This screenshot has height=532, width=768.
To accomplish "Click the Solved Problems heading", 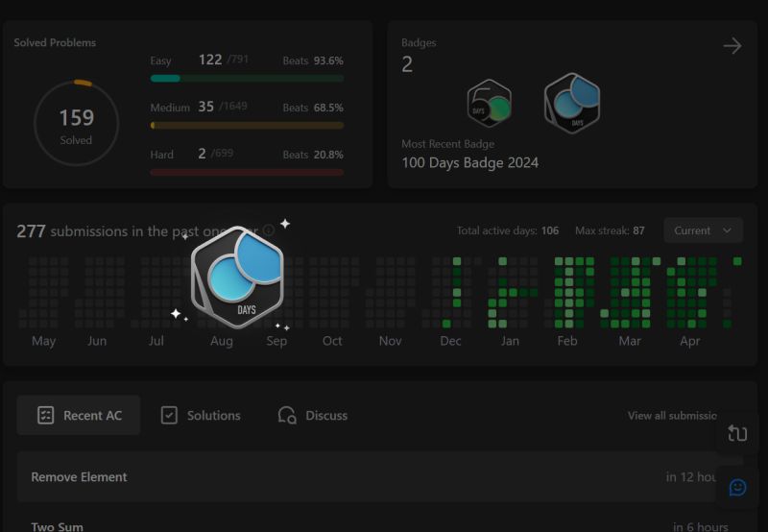I will (55, 42).
